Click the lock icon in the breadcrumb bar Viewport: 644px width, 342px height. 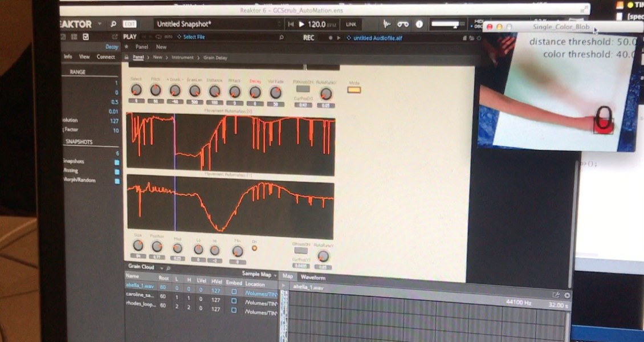tap(127, 58)
